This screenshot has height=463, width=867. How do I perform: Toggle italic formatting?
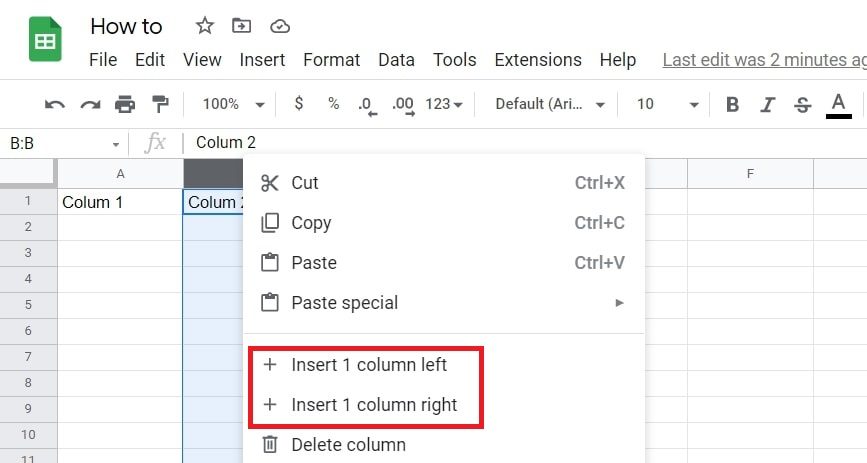tap(767, 104)
